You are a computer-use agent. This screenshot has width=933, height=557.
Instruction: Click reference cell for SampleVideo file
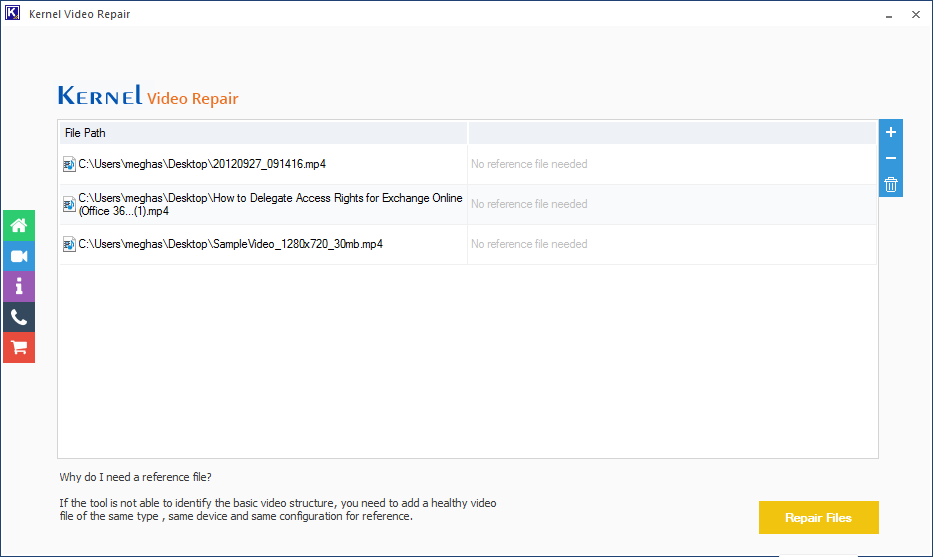pos(672,244)
